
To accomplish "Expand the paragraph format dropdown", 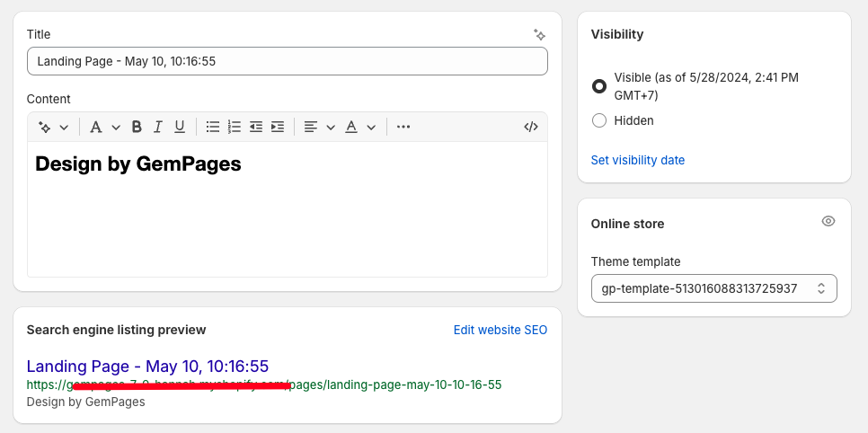I will coord(105,127).
